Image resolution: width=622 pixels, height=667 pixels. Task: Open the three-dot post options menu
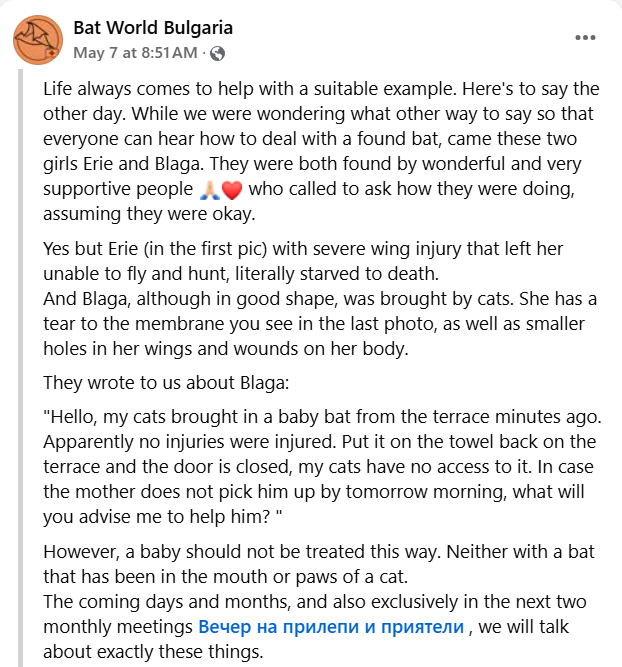(585, 37)
